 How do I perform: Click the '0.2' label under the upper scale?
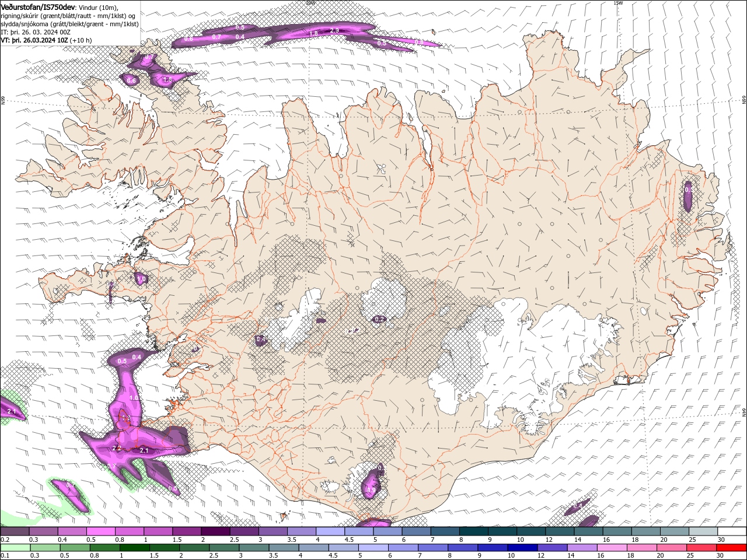point(5,540)
